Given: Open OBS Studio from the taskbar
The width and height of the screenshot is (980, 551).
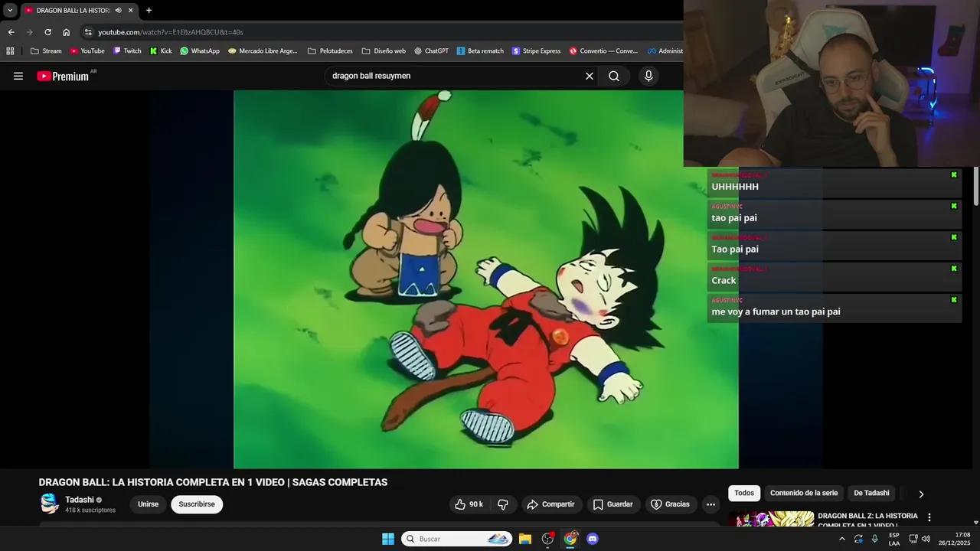Looking at the screenshot, I should click(547, 539).
